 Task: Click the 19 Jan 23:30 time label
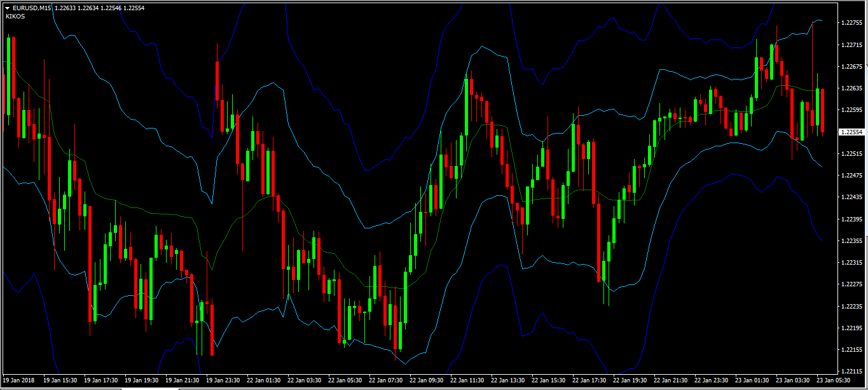(222, 380)
